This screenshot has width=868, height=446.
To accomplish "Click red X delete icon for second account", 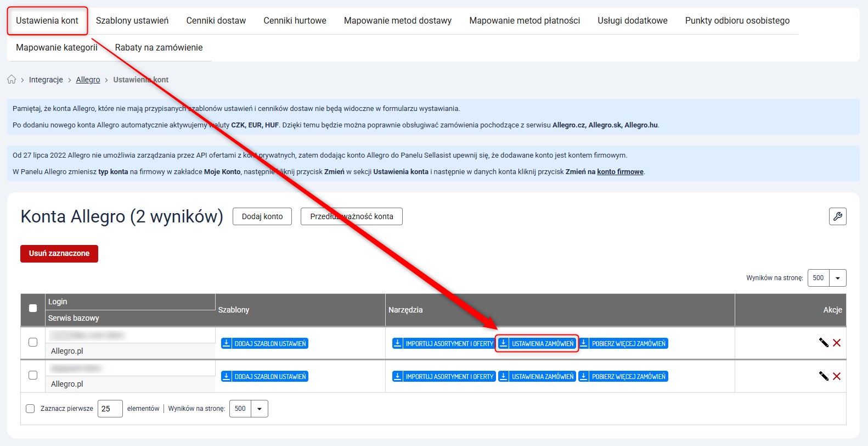I will pos(837,376).
